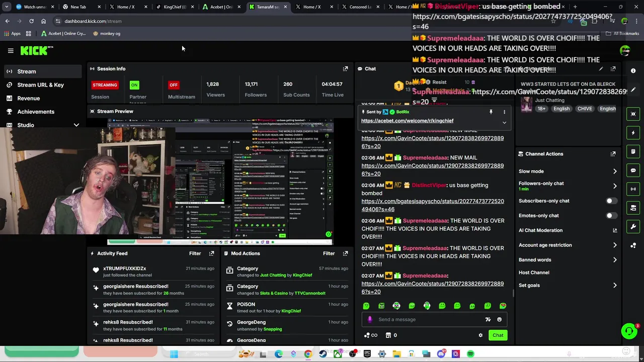Screen dimensions: 644x362
Task: Open Account age restriction arrow
Action: [x=615, y=245]
